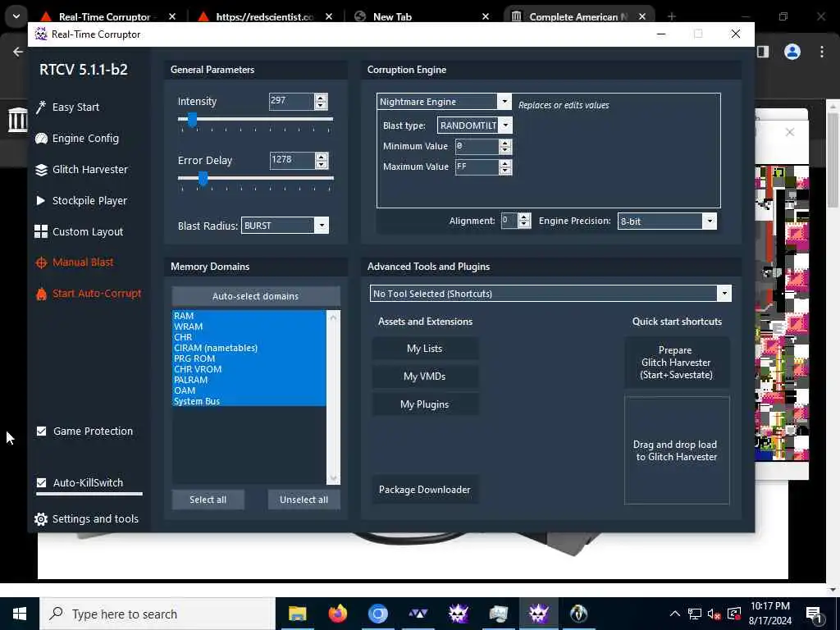Open Blast type RANDOMTILT dropdown
This screenshot has width=840, height=630.
[505, 126]
